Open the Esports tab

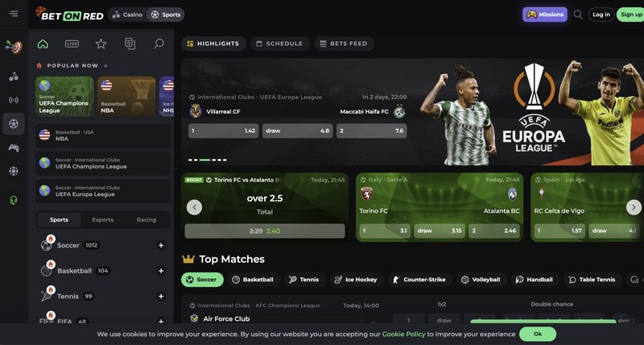[103, 220]
